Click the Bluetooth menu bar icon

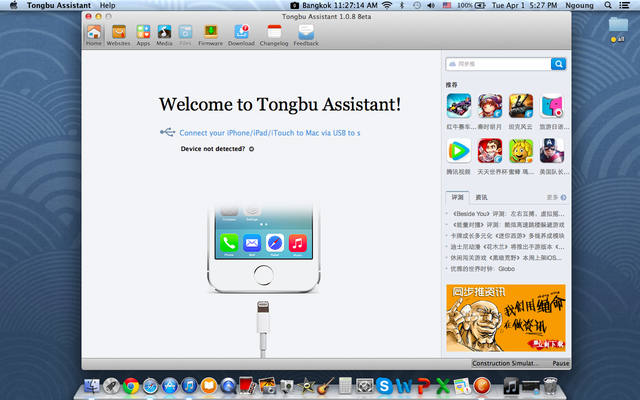[x=402, y=5]
